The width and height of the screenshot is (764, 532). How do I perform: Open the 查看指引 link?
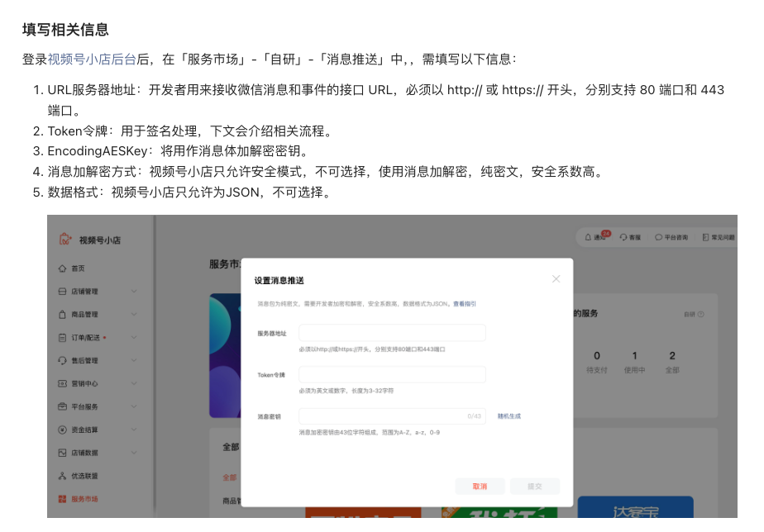pos(465,304)
